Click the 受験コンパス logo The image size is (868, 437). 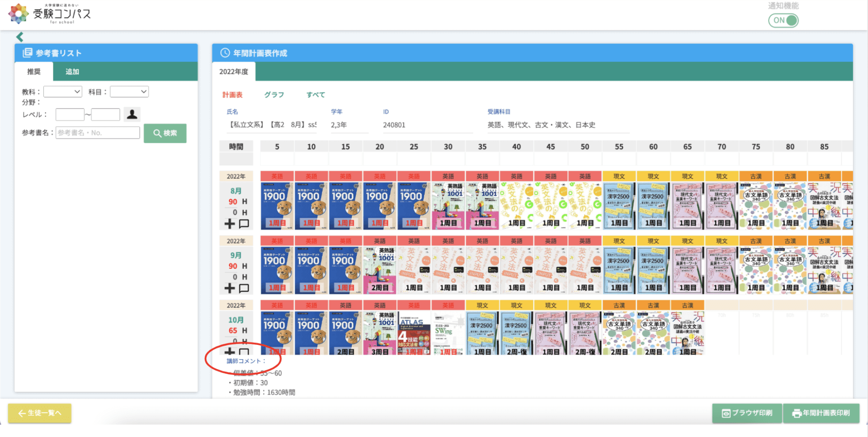[x=50, y=14]
